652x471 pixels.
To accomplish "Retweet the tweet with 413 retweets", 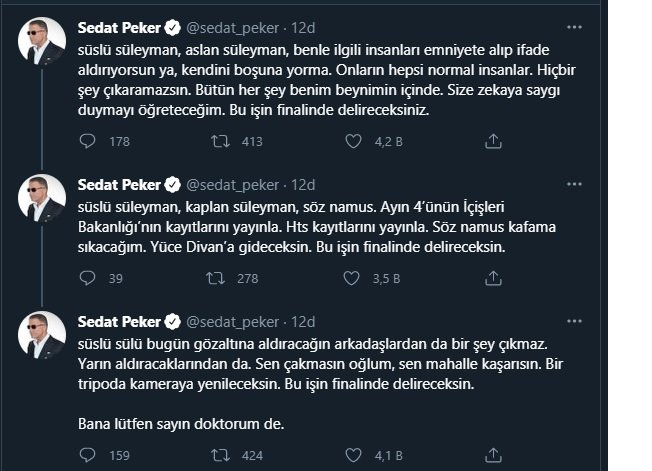I will [x=220, y=141].
